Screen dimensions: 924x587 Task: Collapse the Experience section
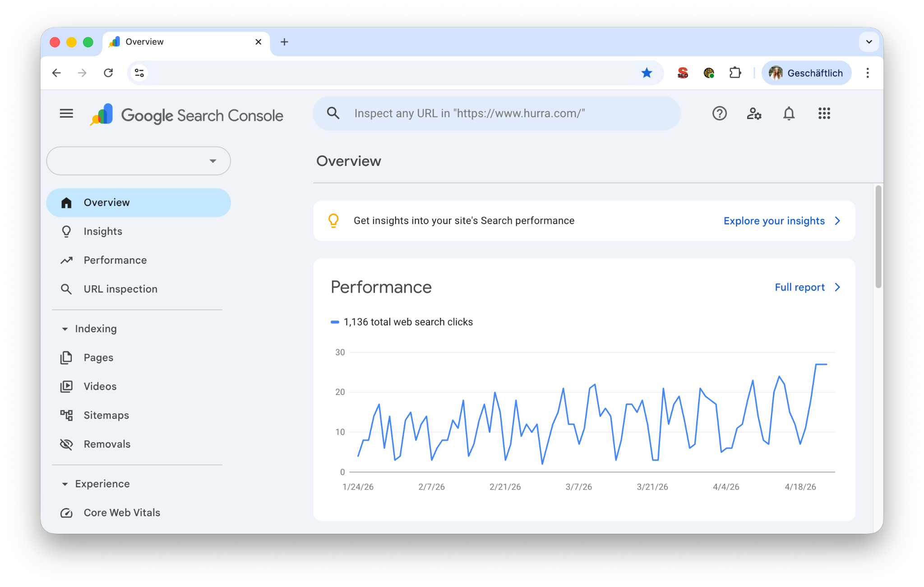65,484
